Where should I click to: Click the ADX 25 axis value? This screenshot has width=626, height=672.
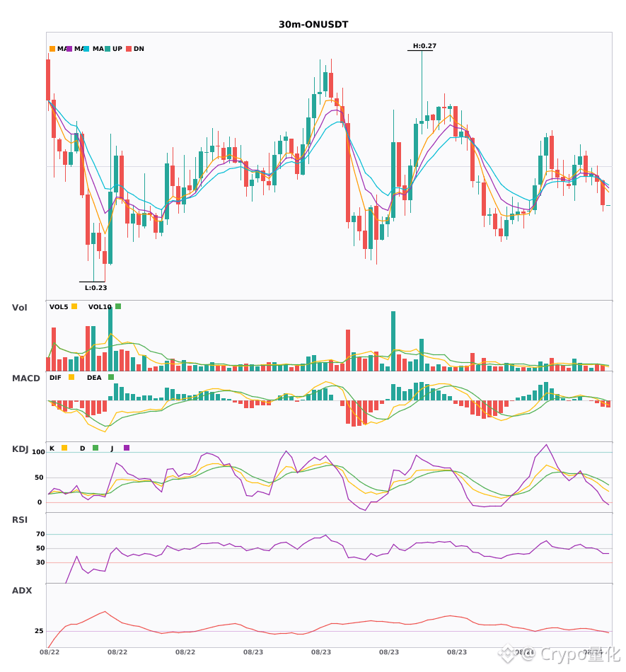pos(39,631)
